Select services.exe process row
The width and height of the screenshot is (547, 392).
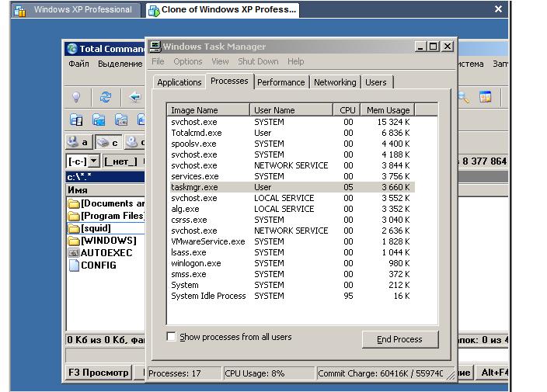pos(291,176)
